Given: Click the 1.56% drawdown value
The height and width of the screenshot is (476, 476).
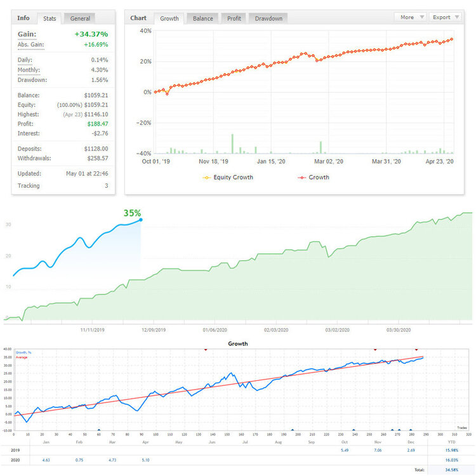Looking at the screenshot, I should click(x=100, y=80).
